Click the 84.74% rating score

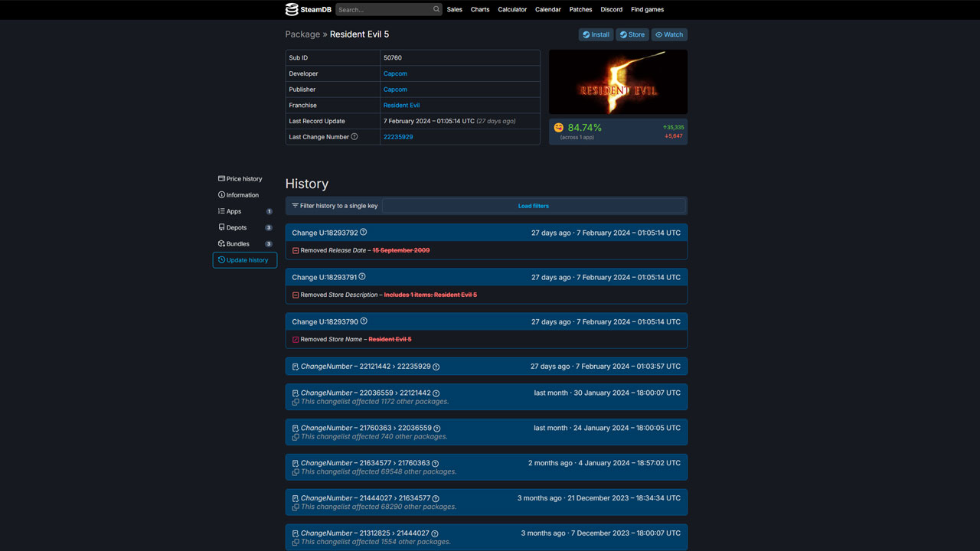click(x=585, y=128)
